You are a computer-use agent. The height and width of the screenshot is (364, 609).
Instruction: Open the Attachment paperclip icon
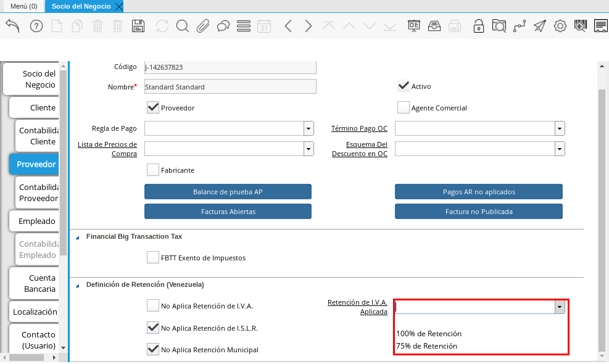[203, 26]
